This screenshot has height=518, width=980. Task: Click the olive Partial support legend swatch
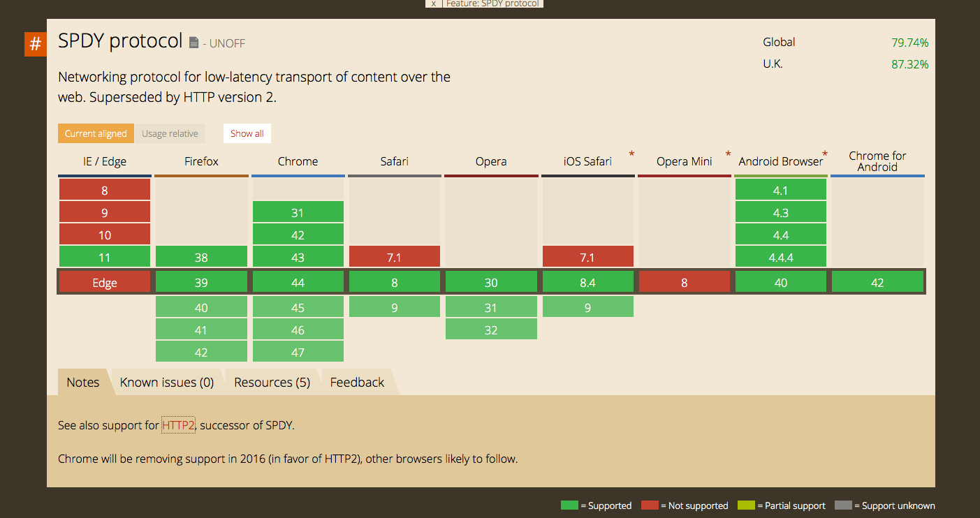pyautogui.click(x=746, y=505)
